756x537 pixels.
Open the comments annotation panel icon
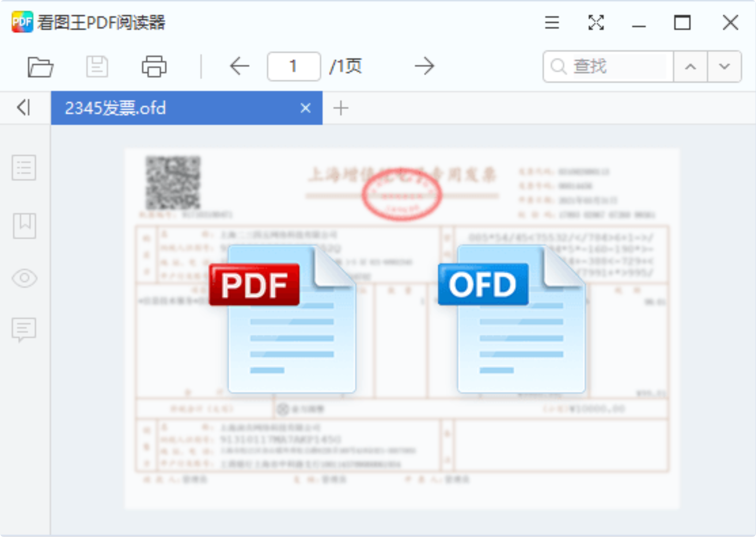coord(24,330)
